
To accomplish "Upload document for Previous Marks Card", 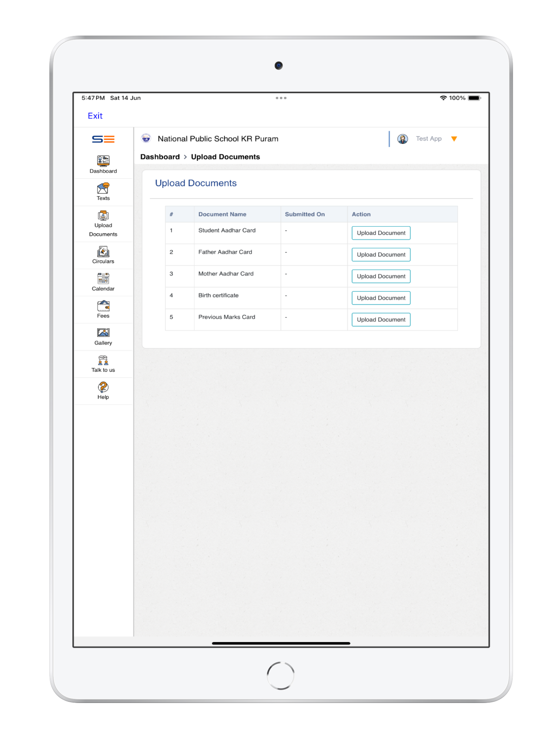I will pyautogui.click(x=381, y=319).
